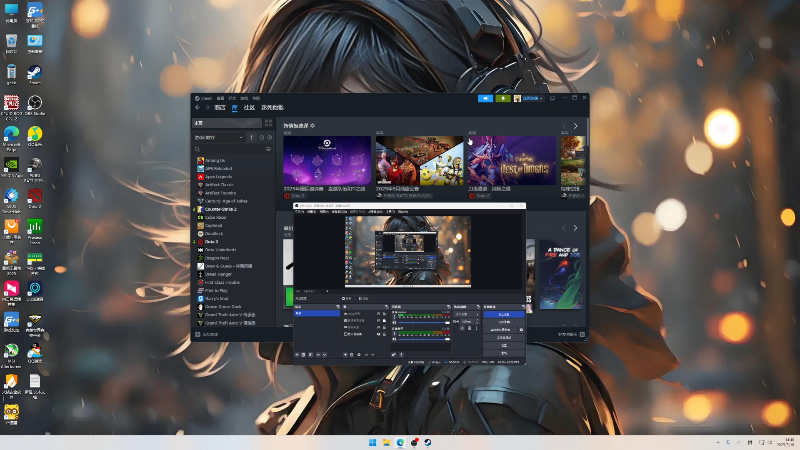Click the blue announcements megaphone button in Steam
The image size is (800, 450).
coord(486,98)
